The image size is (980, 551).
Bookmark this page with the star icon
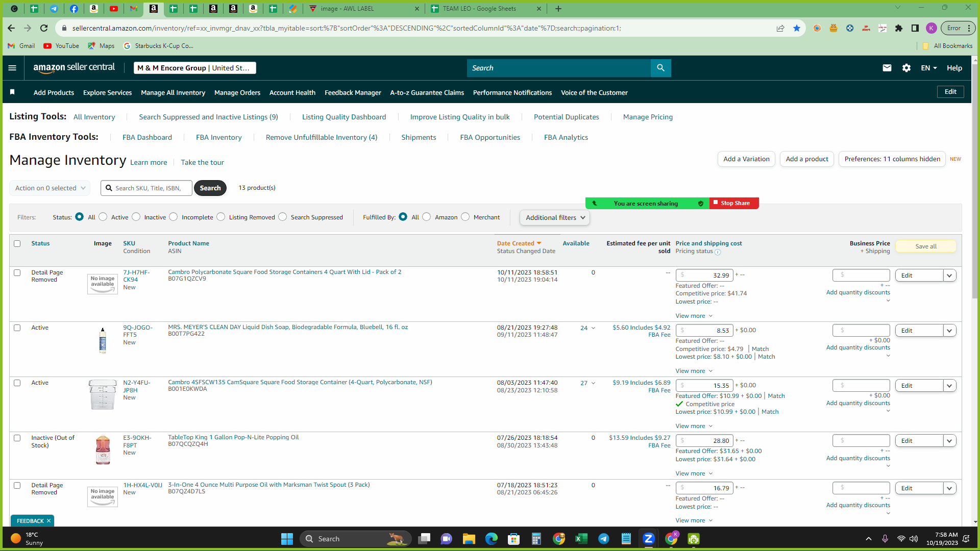(797, 28)
